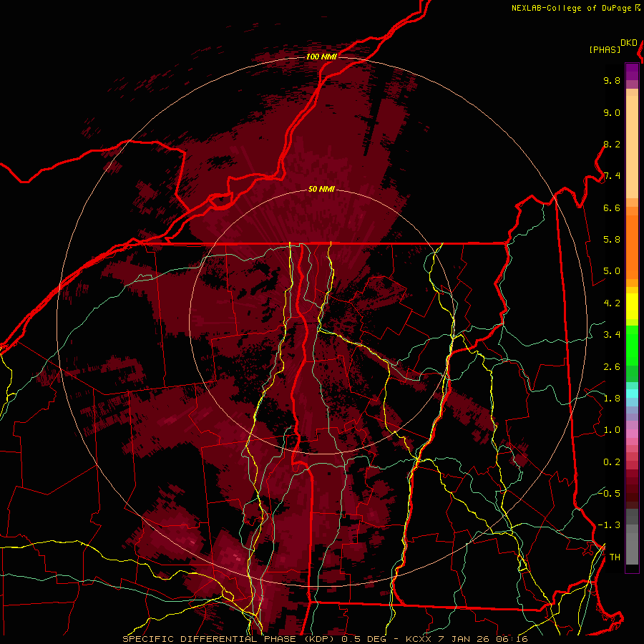Viewport: 644px width, 644px height.
Task: Pick the yellow band of the color bar
Action: (x=632, y=306)
